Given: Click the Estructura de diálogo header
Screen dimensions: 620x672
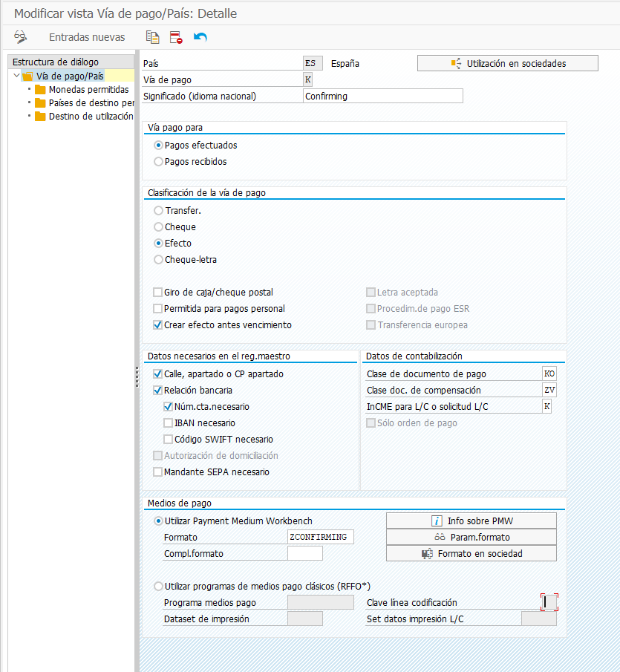Looking at the screenshot, I should (x=71, y=62).
